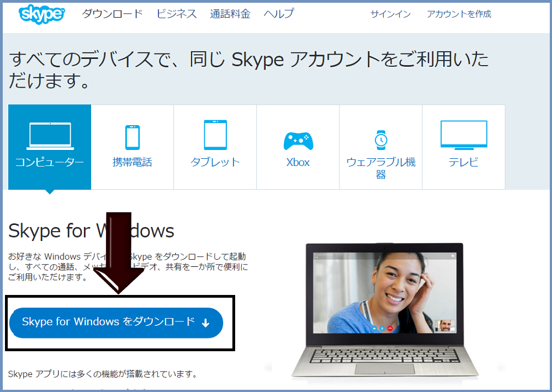
Task: Open the 通話料金 page
Action: [230, 14]
